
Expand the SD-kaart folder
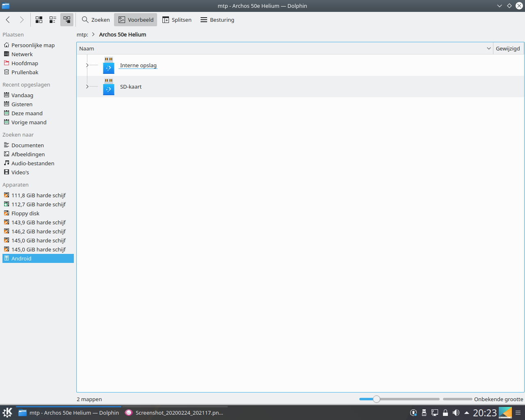point(87,87)
